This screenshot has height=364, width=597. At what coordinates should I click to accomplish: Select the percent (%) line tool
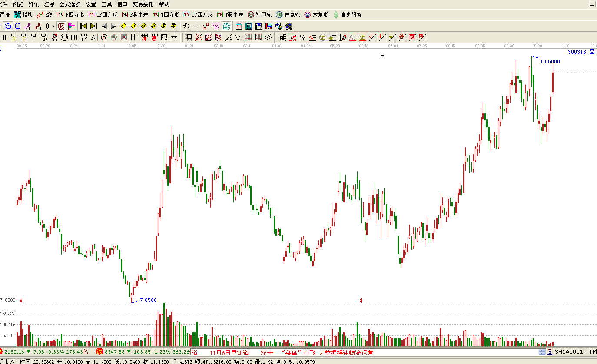(303, 37)
